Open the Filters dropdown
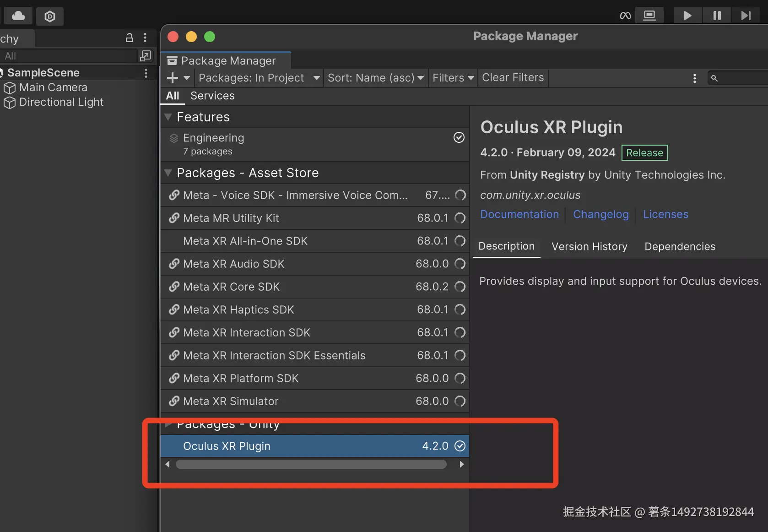Viewport: 768px width, 532px height. tap(453, 78)
